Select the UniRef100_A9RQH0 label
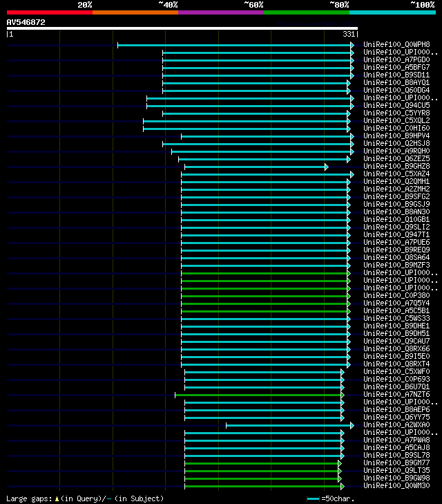 (396, 151)
